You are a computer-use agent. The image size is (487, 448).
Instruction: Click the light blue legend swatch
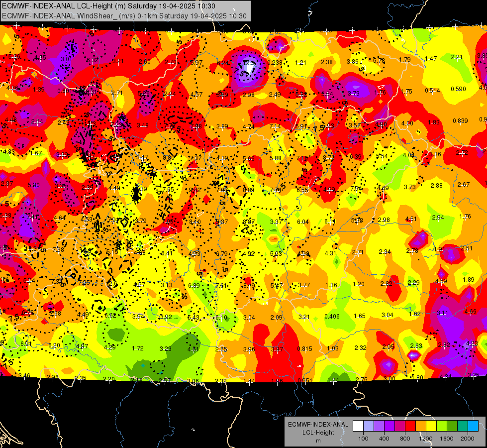click(473, 426)
